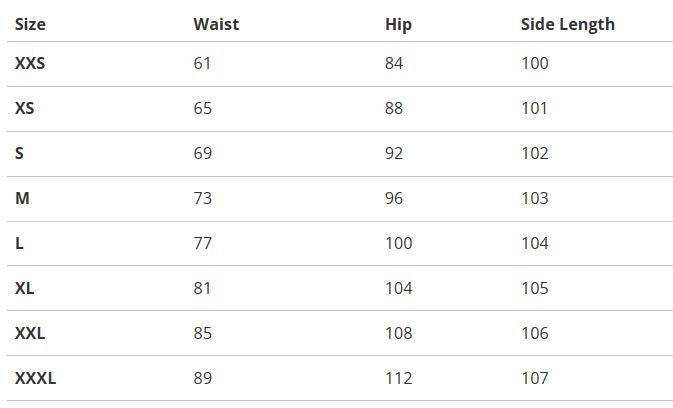673x408 pixels.
Task: Select the XXS size row label
Action: point(30,64)
